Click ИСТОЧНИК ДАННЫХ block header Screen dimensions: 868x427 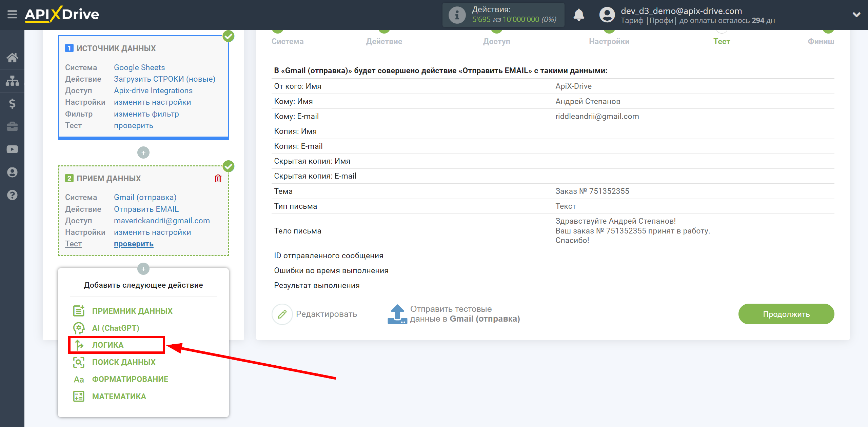(116, 48)
